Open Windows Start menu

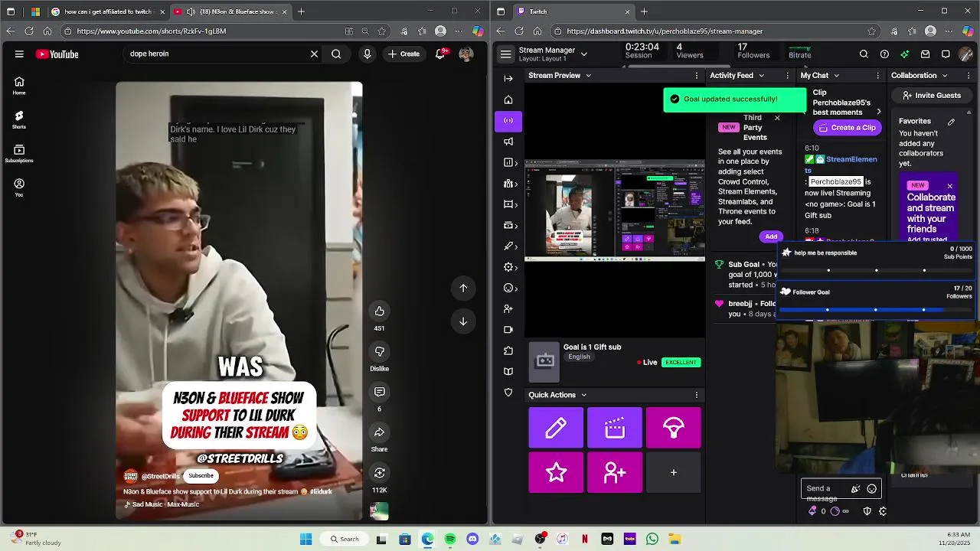coord(305,539)
